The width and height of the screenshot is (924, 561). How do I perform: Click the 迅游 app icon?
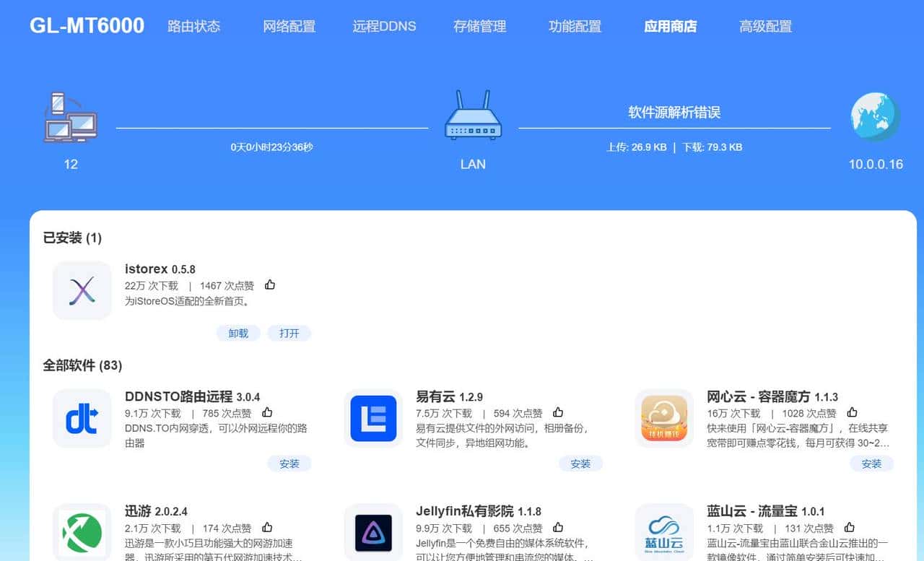click(x=82, y=534)
